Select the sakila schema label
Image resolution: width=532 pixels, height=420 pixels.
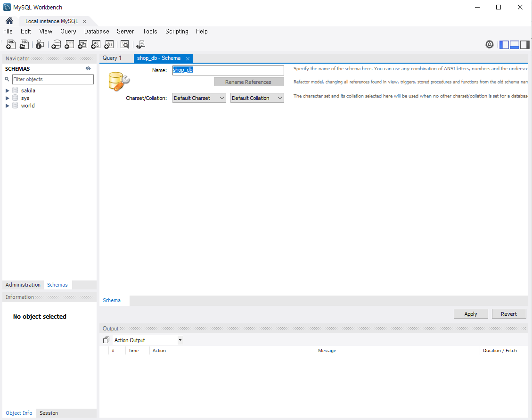pyautogui.click(x=28, y=91)
